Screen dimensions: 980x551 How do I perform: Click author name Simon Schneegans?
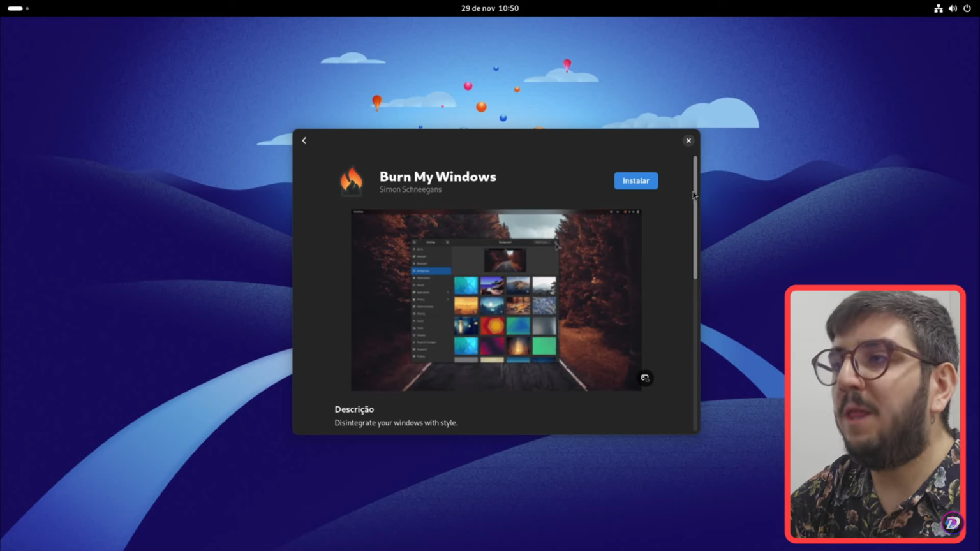point(410,189)
